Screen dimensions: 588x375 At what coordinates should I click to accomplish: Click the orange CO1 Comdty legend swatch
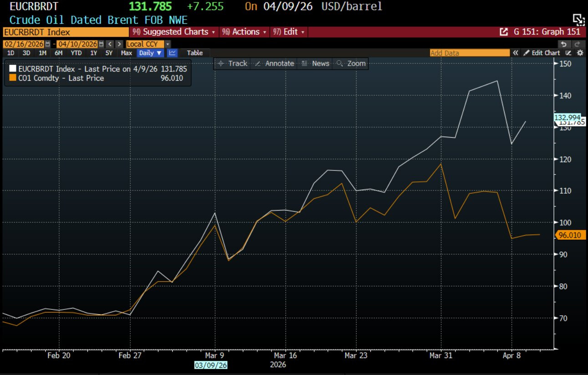click(12, 78)
